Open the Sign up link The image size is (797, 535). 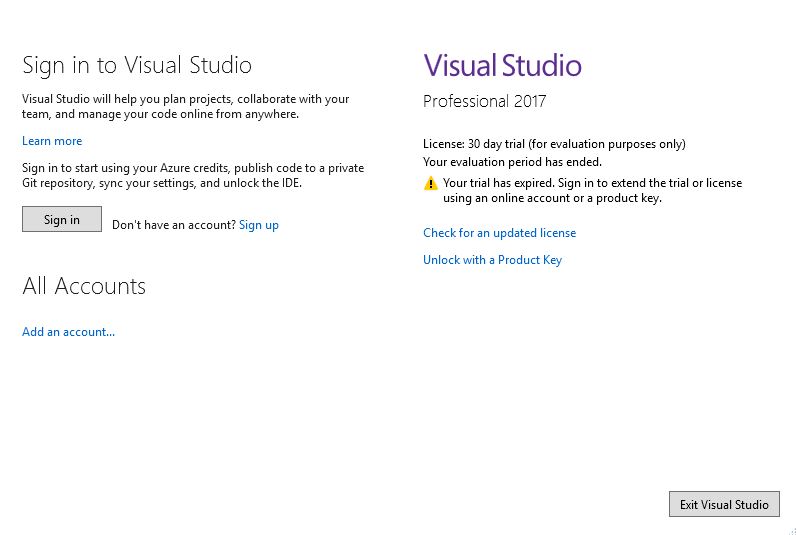pyautogui.click(x=259, y=225)
